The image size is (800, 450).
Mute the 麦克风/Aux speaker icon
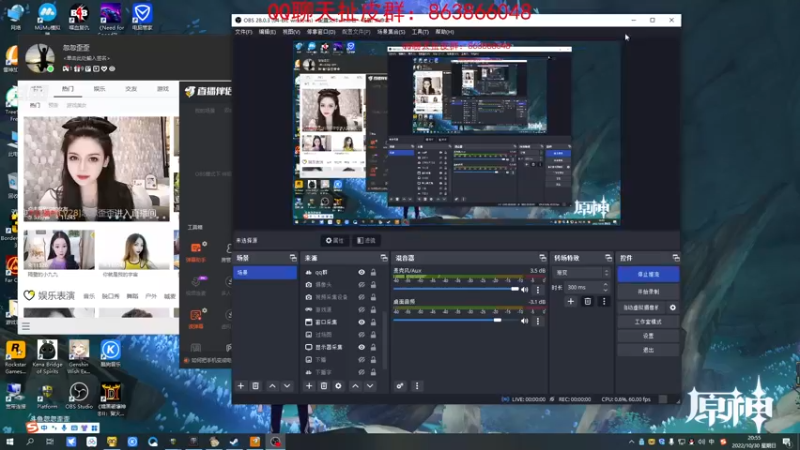pos(524,290)
